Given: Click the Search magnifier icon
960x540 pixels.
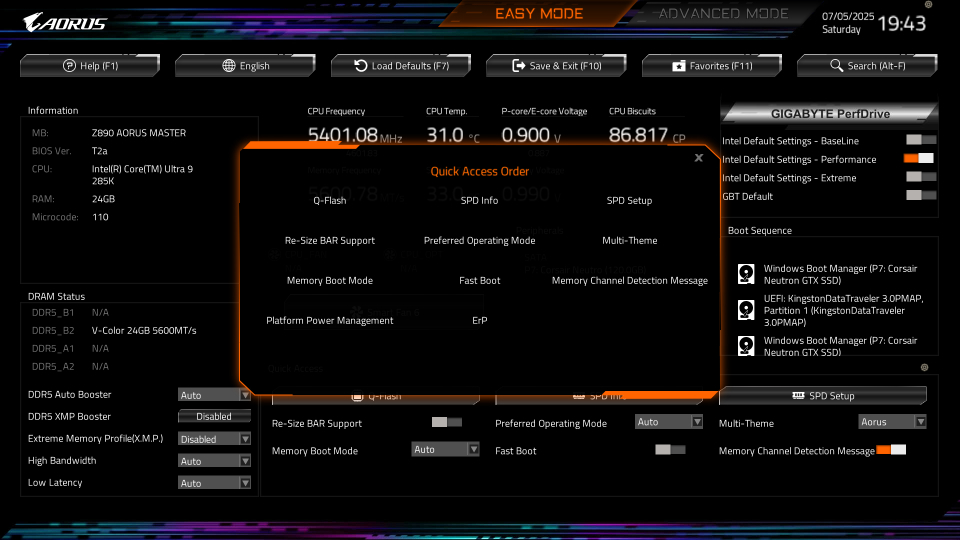Looking at the screenshot, I should click(837, 66).
